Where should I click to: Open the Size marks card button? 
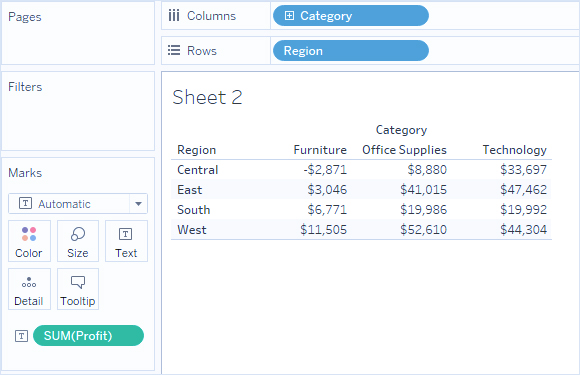click(78, 241)
